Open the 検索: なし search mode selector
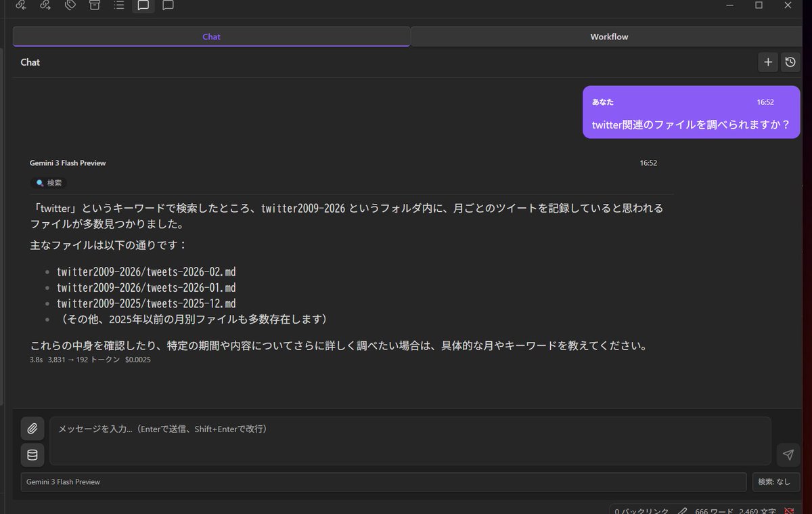This screenshot has height=514, width=812. [775, 481]
